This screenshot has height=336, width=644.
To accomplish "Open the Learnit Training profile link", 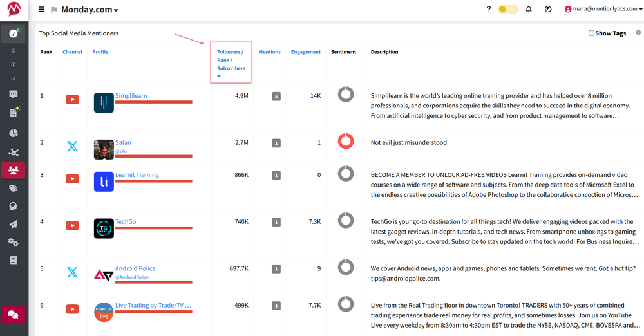I will click(x=137, y=175).
